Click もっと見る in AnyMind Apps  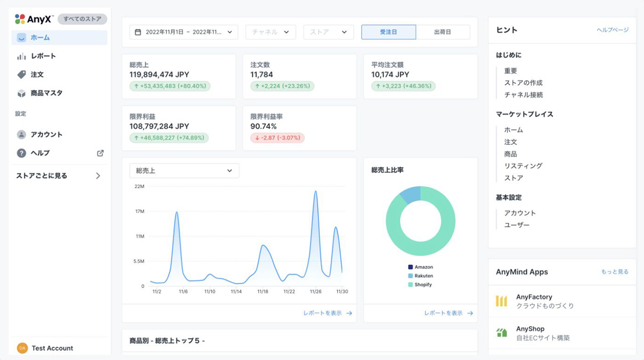tap(615, 272)
